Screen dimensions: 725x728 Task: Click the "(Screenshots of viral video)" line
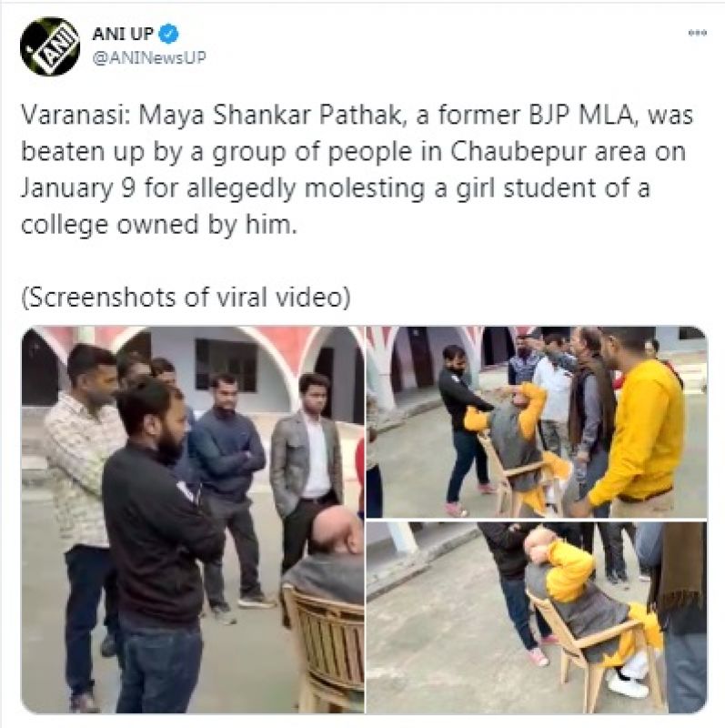186,298
